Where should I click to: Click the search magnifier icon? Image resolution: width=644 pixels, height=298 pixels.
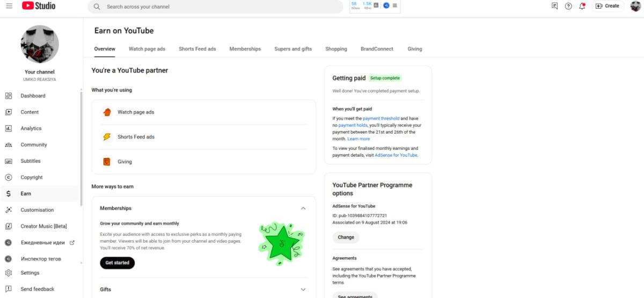point(97,6)
